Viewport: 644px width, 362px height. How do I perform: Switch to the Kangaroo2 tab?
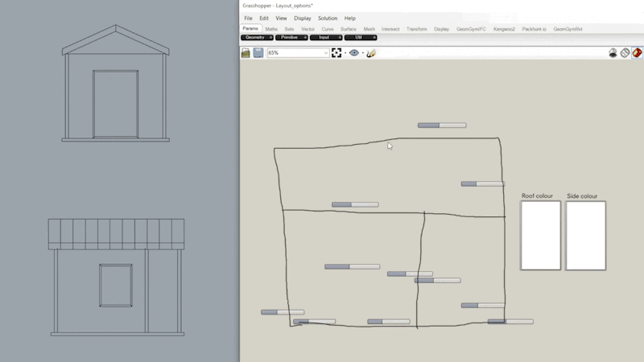point(504,29)
